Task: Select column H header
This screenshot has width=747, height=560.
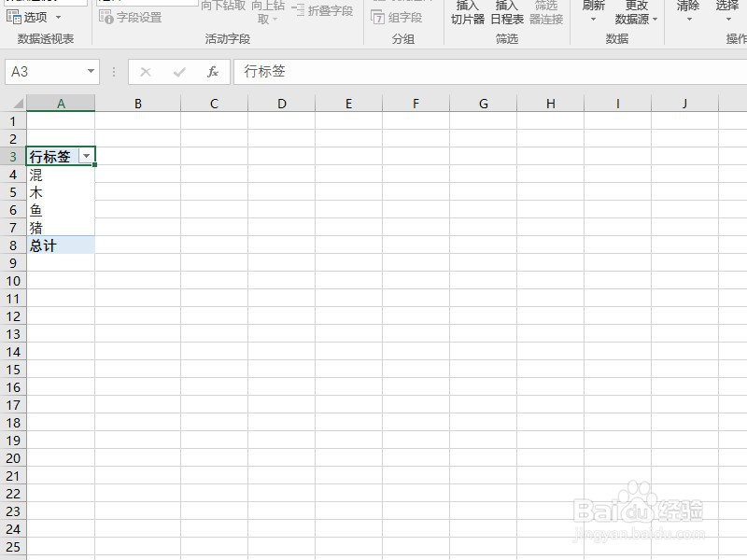Action: pyautogui.click(x=550, y=104)
